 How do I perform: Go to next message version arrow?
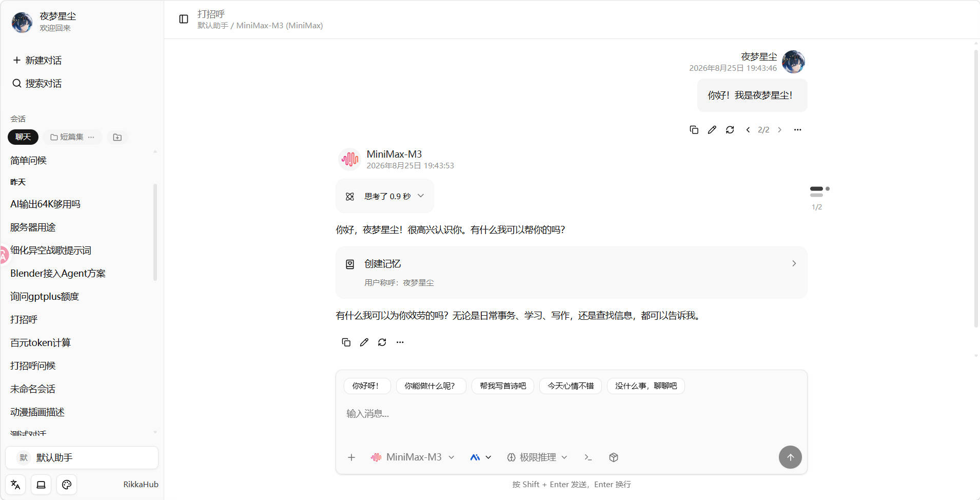(779, 130)
